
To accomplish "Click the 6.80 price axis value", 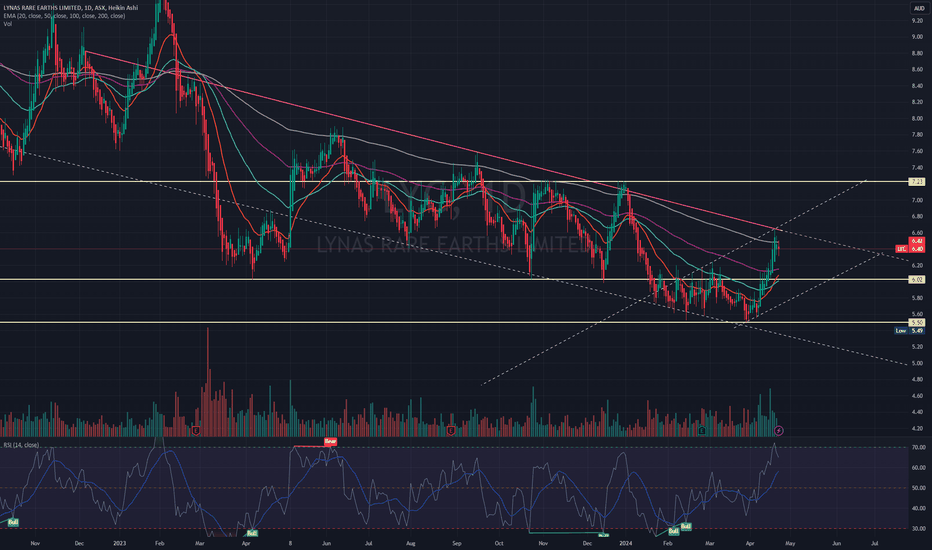I will (917, 216).
